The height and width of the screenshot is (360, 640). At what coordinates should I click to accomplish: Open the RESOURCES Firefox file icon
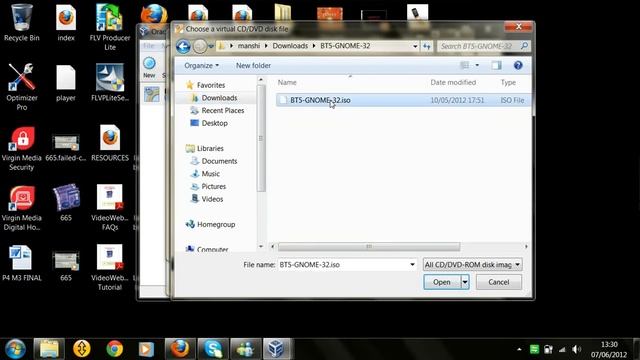tap(110, 143)
